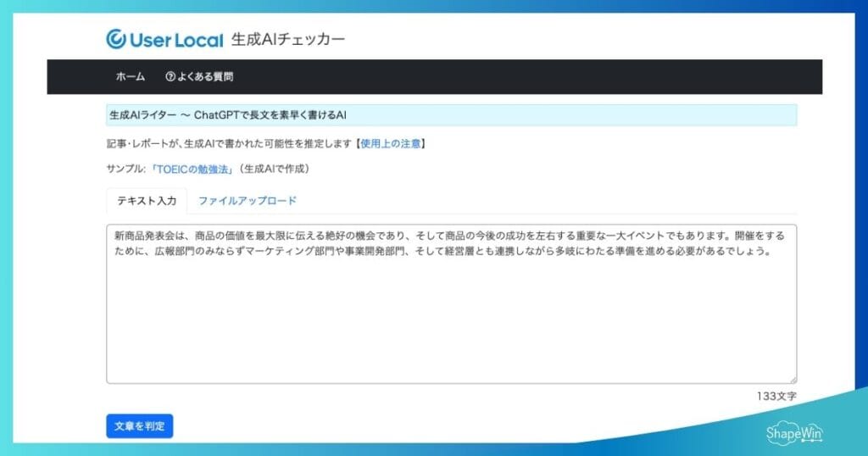
Task: Select the テキスト入力 tab
Action: tap(147, 201)
